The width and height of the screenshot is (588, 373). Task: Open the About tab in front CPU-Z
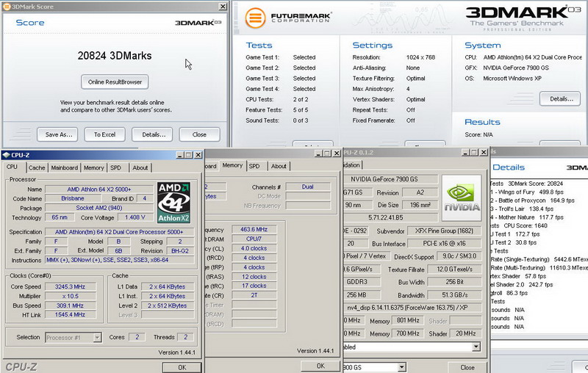(140, 167)
